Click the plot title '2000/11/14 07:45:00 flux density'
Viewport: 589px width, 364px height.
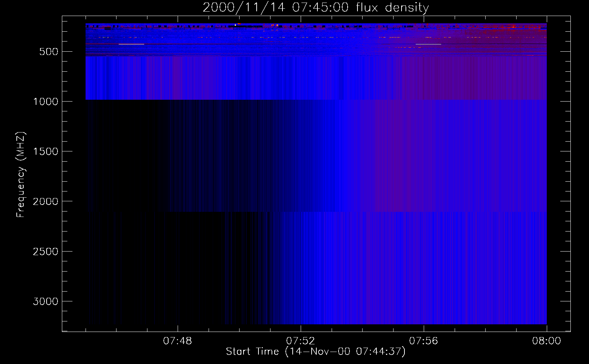point(316,7)
